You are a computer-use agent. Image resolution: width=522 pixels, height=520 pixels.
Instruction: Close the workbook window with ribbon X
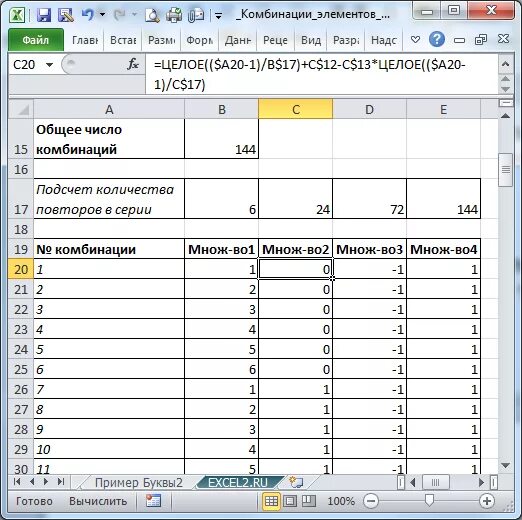[503, 39]
